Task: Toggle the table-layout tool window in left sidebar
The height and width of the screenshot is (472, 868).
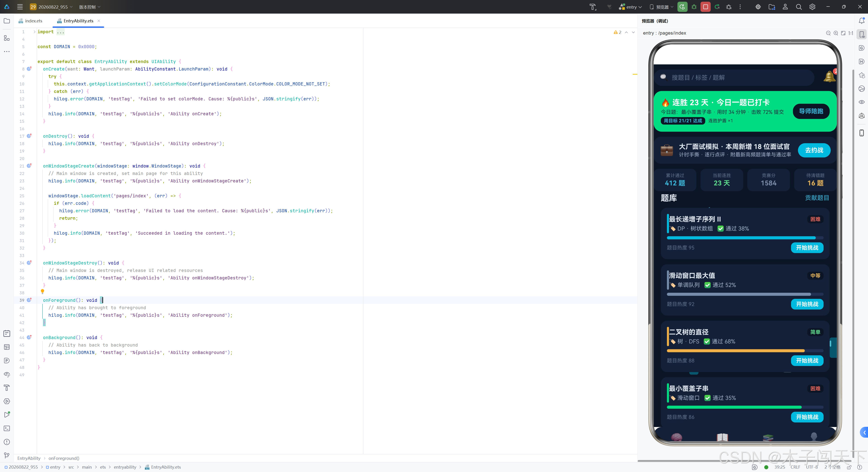Action: click(7, 347)
